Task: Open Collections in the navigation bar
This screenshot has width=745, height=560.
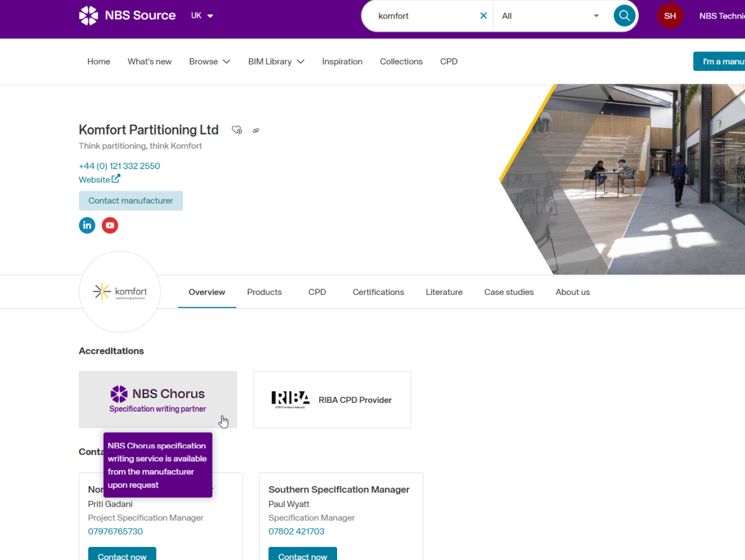Action: 401,61
